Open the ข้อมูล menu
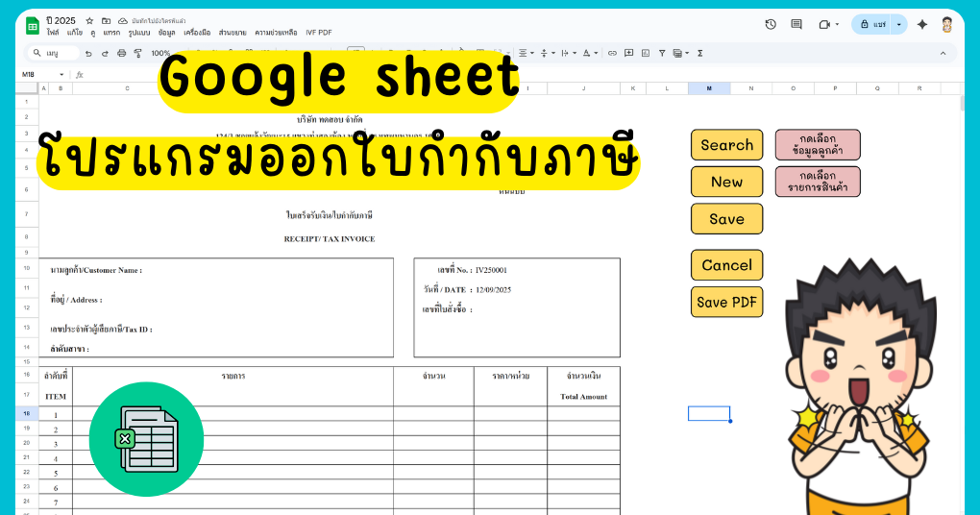 (166, 33)
